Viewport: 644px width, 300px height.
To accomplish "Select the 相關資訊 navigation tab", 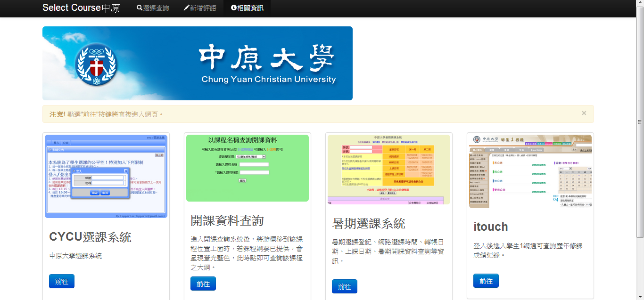I will (250, 8).
